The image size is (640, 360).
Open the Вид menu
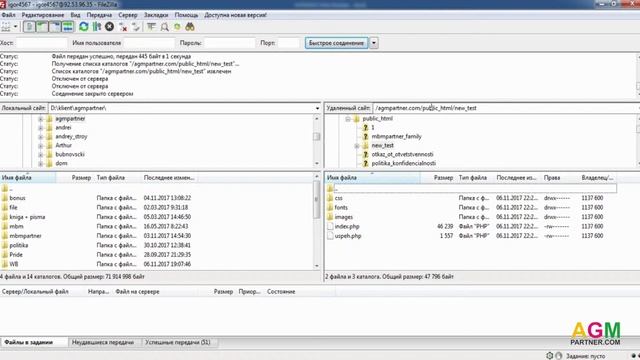click(76, 15)
